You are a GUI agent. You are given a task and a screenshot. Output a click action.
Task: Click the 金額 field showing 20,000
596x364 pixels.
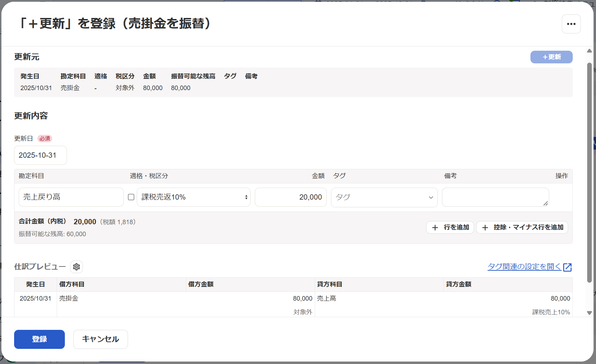(291, 197)
